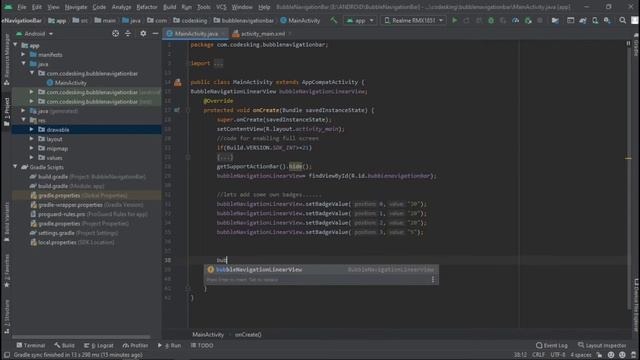Screen dimensions: 640x360
Task: Expand the layout folder
Action: pos(31,139)
